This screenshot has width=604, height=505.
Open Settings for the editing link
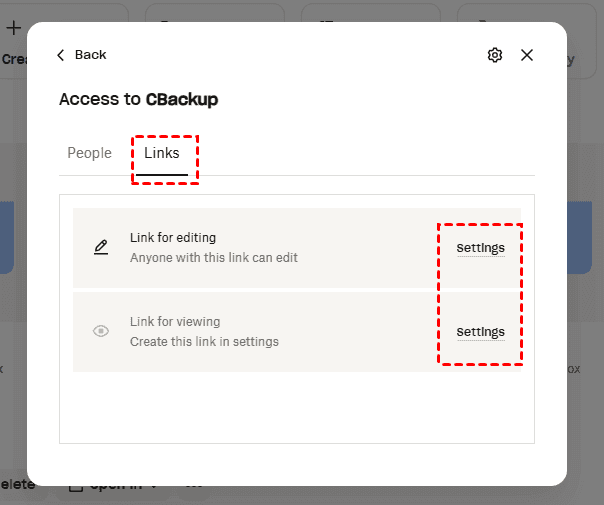[x=480, y=248]
